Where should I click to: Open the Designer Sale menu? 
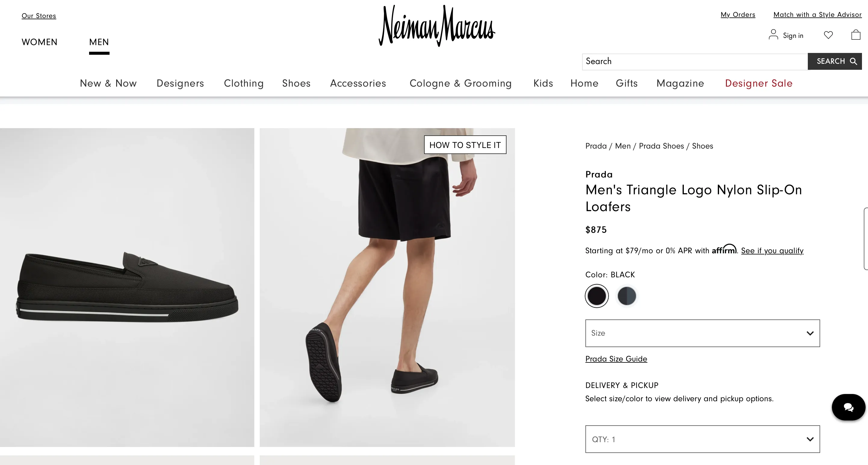click(x=758, y=83)
